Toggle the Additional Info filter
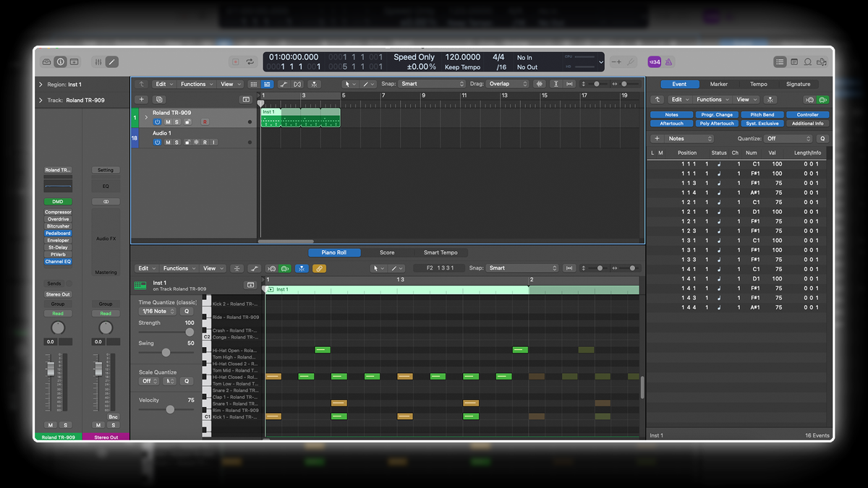 [808, 124]
